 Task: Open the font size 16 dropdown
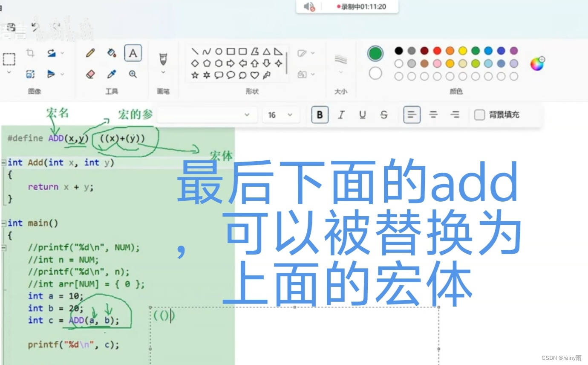[x=281, y=115]
